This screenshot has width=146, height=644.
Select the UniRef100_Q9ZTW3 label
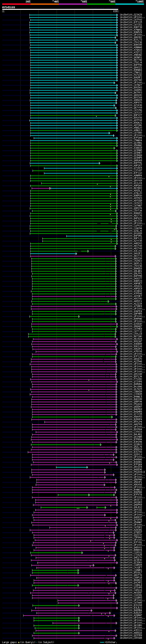131,80
